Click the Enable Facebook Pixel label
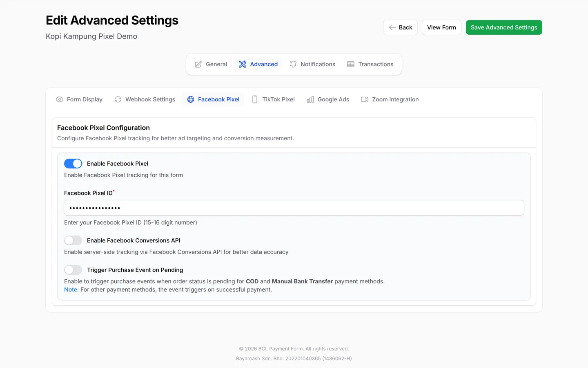 point(118,164)
